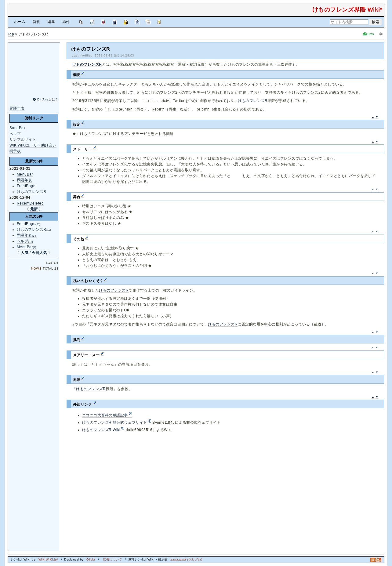Click the 便利リンク sidebar header
Image resolution: width=392 pixels, height=566 pixels.
pos(34,118)
